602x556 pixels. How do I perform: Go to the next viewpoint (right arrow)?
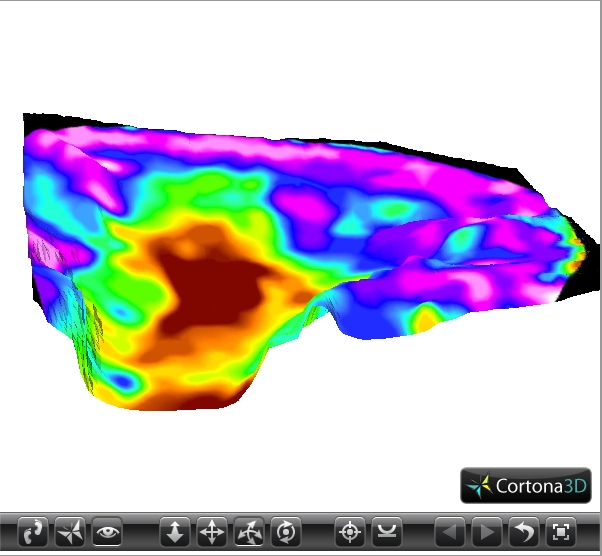(x=486, y=532)
